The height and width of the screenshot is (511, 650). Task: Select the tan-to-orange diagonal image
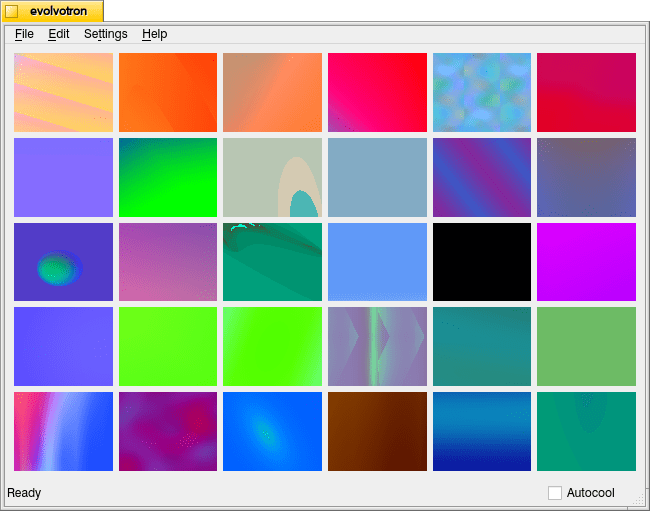tap(272, 92)
